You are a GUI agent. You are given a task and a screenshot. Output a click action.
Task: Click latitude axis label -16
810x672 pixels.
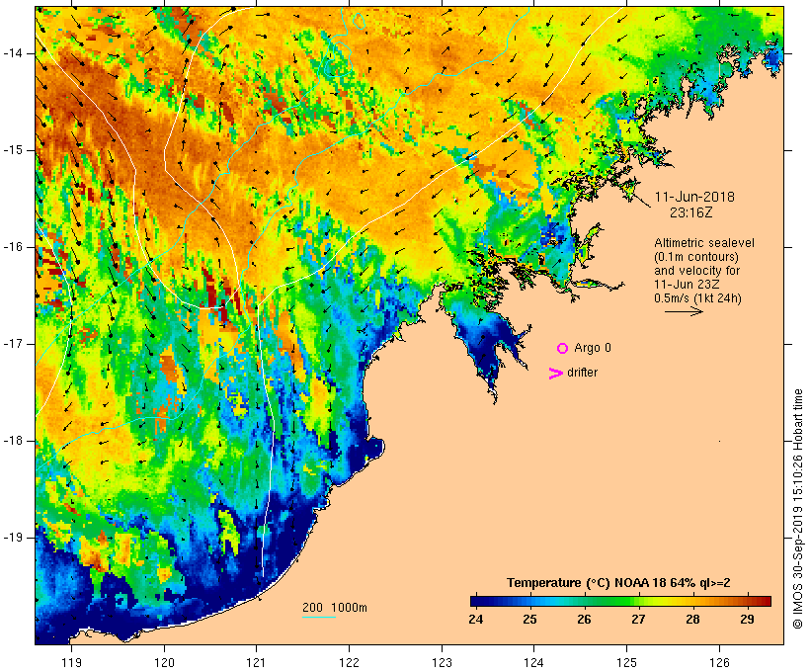pos(13,247)
